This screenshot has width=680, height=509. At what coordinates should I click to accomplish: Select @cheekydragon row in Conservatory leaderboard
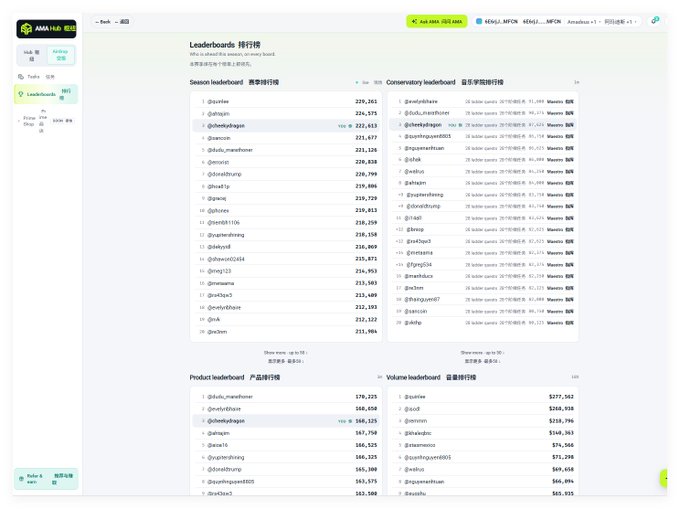click(483, 125)
